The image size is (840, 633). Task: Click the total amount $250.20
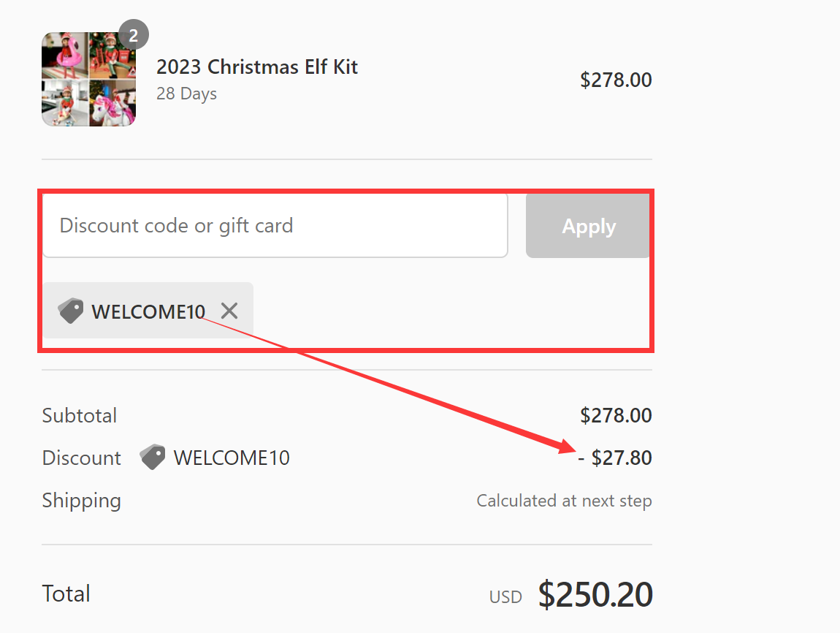(595, 595)
